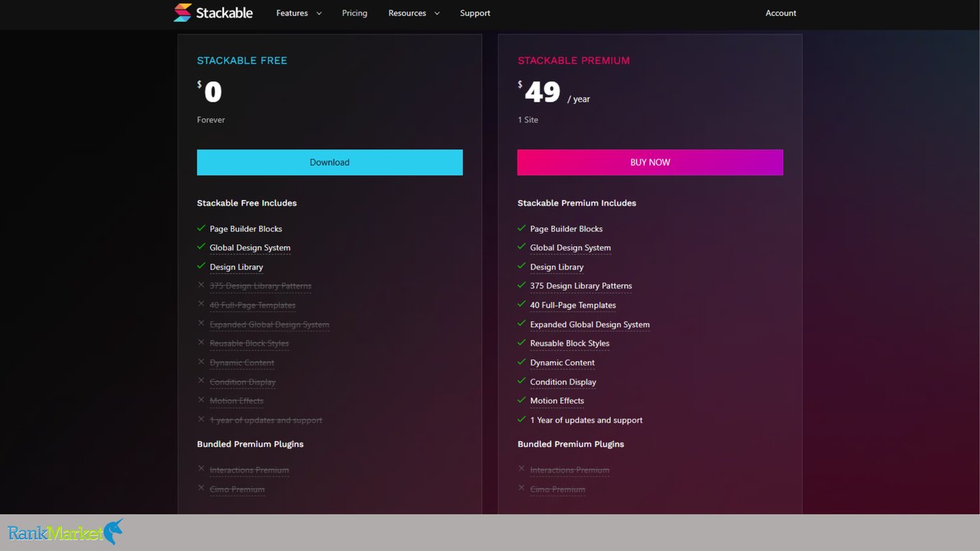The image size is (980, 551).
Task: Click 375 Design Library Patterns in Premium
Action: (581, 286)
